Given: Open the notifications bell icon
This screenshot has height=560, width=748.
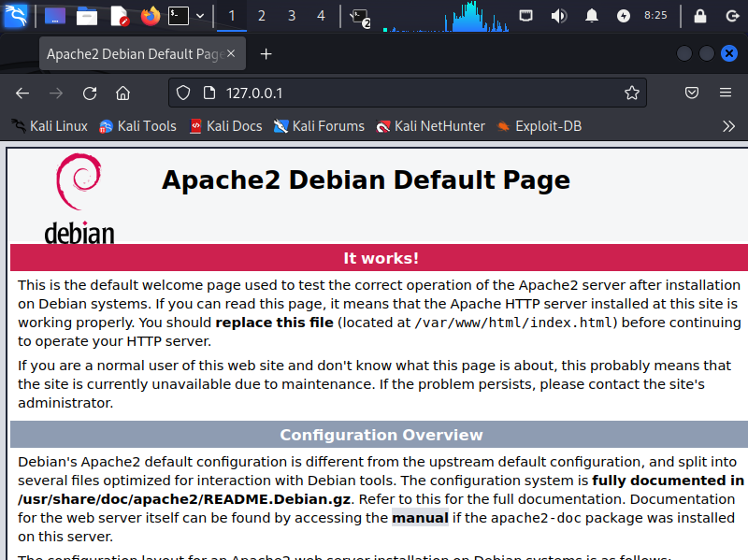Looking at the screenshot, I should click(x=592, y=16).
